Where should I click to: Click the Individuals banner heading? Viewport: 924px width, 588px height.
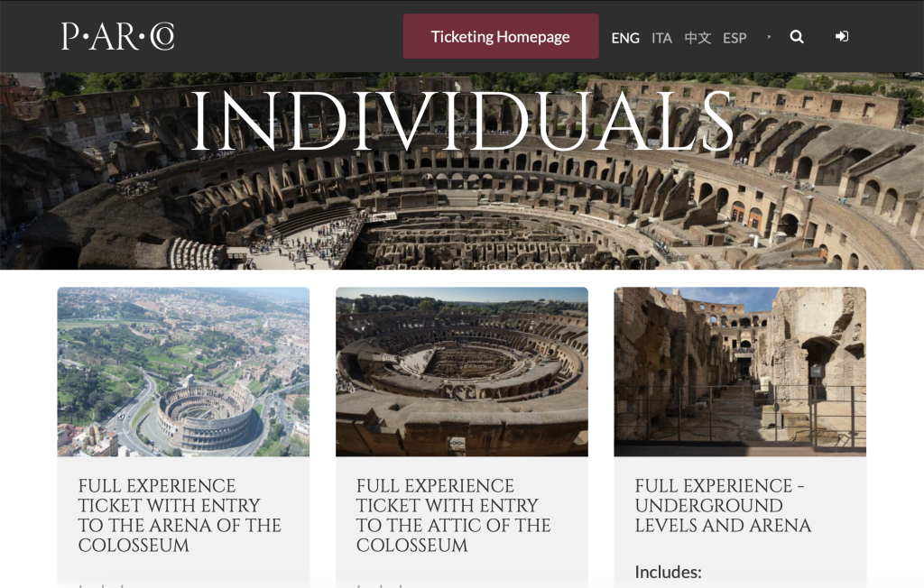pos(462,119)
